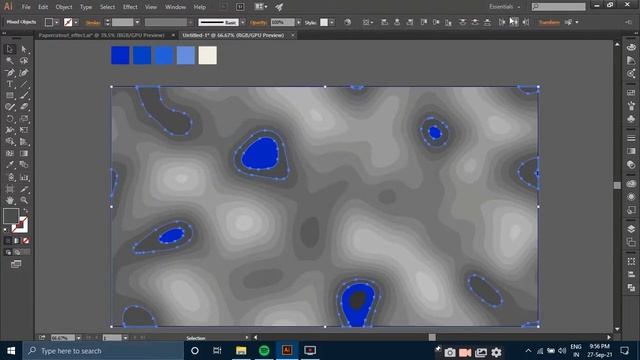Select the Lasso tool

pos(24,61)
